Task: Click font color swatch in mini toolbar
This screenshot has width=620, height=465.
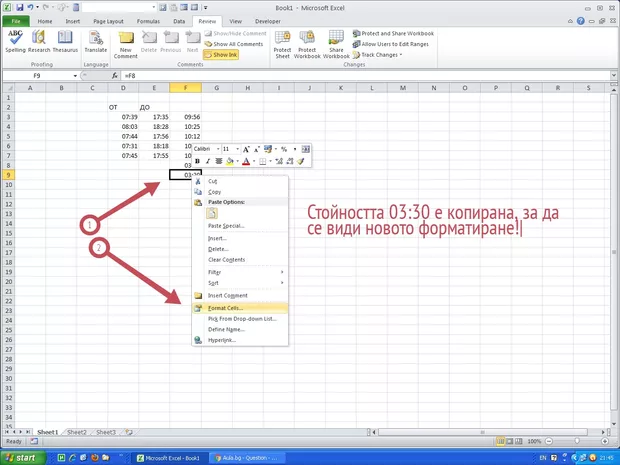Action: pos(246,160)
